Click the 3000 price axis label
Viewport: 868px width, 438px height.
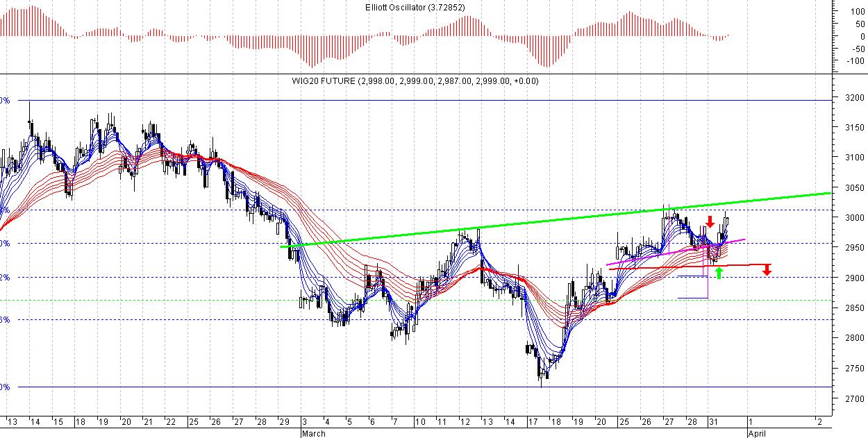tap(855, 218)
